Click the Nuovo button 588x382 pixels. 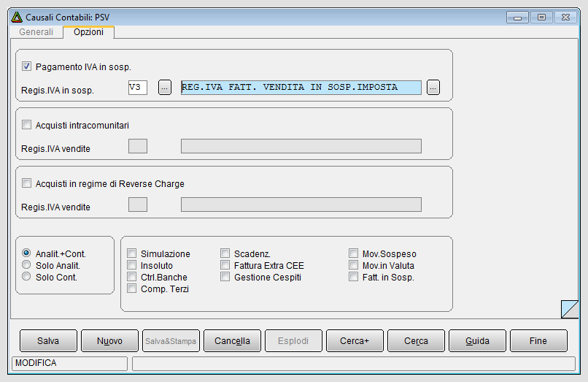pyautogui.click(x=110, y=340)
